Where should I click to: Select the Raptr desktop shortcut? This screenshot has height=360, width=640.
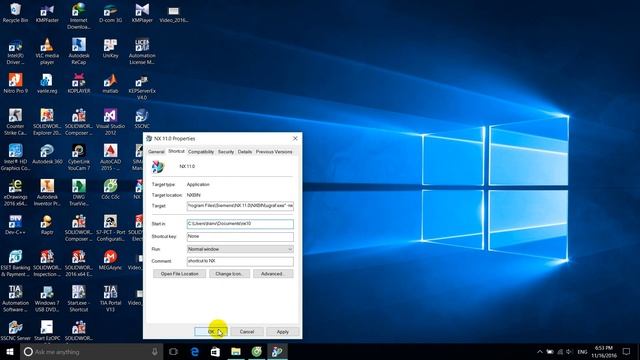point(47,224)
